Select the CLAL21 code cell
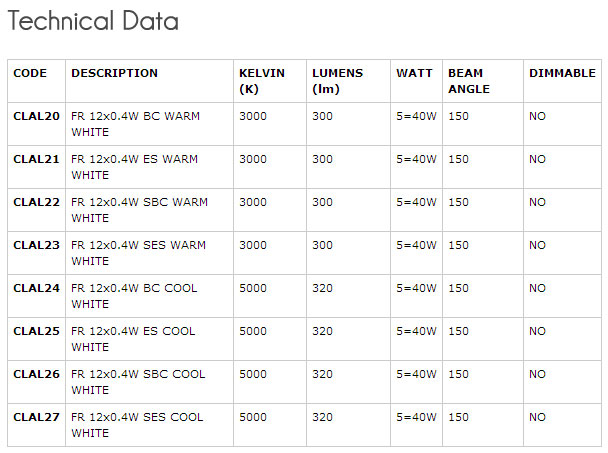The image size is (608, 453). 36,159
